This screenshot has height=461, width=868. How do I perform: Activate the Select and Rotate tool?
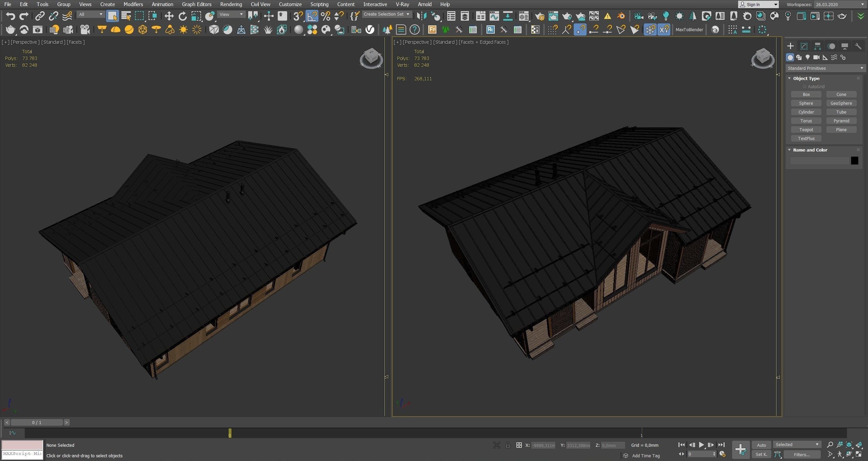click(x=182, y=16)
